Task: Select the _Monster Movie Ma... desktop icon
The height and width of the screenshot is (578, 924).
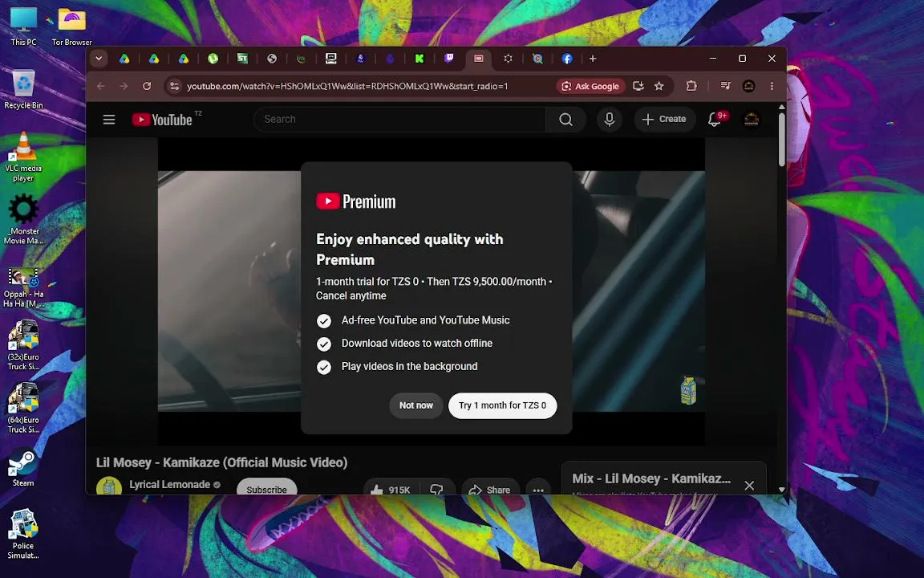Action: pos(23,219)
